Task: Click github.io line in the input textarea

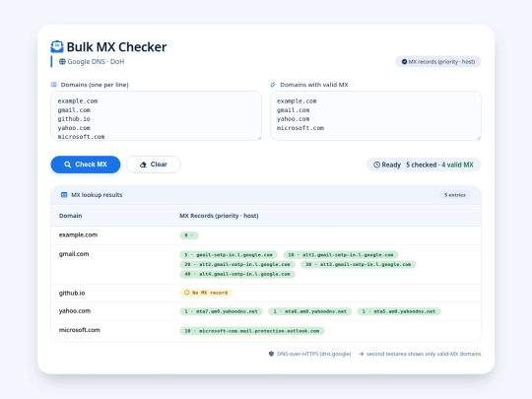Action: pyautogui.click(x=74, y=119)
